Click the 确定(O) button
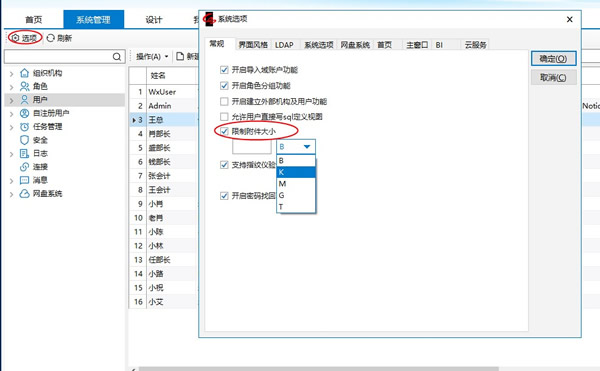 [553, 59]
